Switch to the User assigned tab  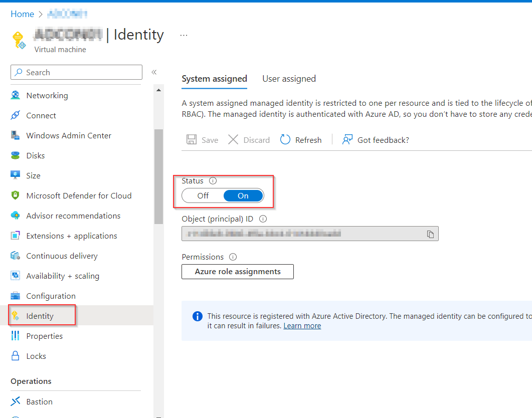(289, 79)
